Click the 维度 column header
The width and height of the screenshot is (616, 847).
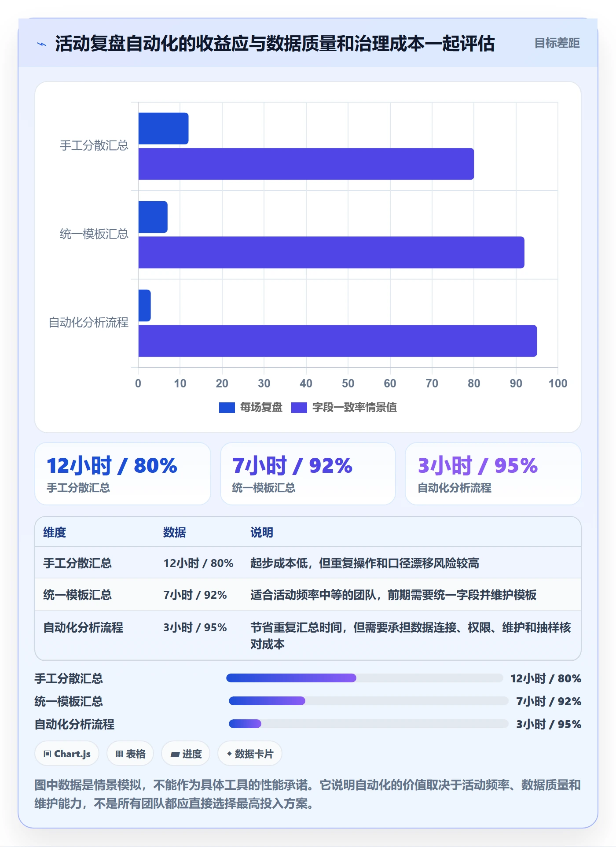[x=55, y=532]
